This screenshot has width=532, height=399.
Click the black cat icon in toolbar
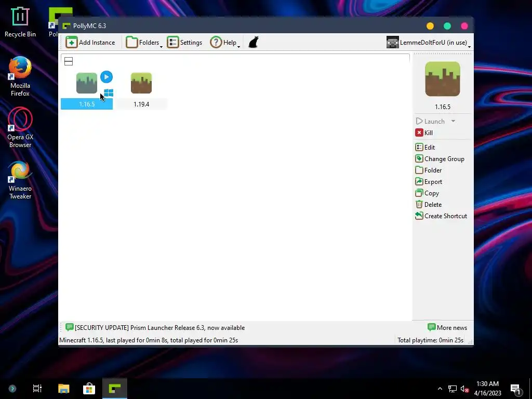(x=254, y=43)
